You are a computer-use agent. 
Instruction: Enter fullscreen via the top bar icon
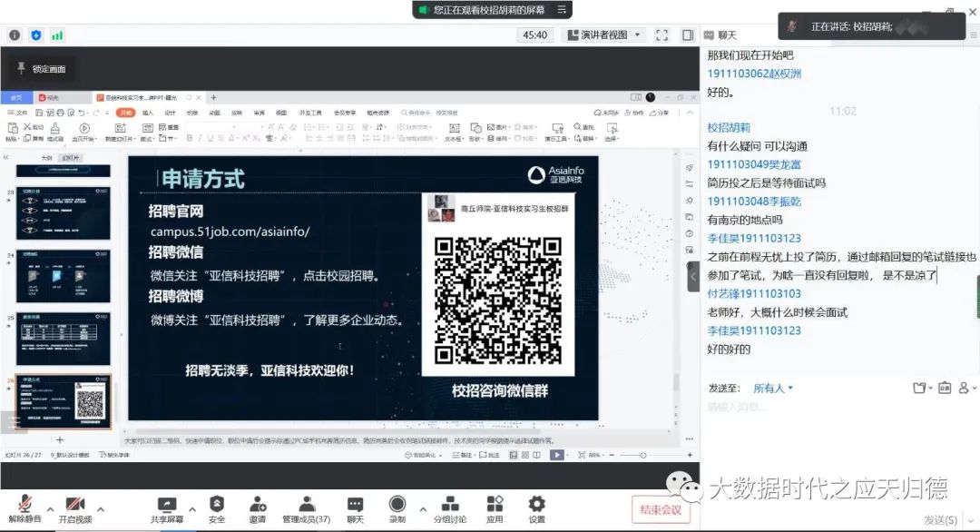coord(661,35)
